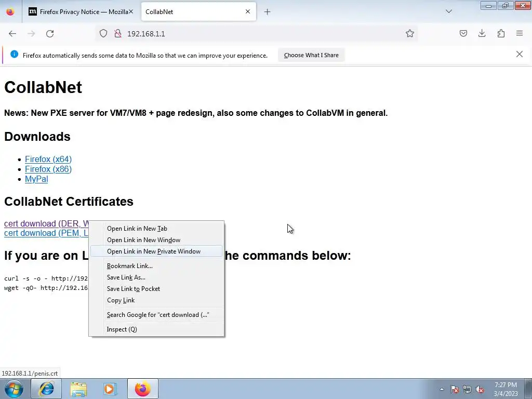Choose Open Link in New Private Window
This screenshot has height=399, width=532.
coord(156,251)
